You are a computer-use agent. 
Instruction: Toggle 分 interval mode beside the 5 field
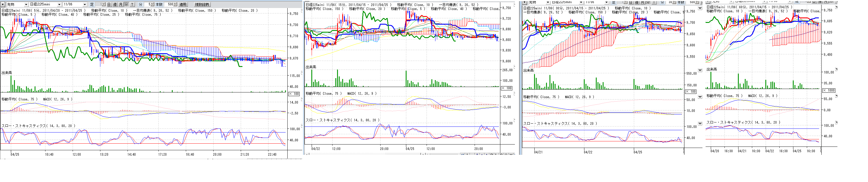click(x=141, y=4)
